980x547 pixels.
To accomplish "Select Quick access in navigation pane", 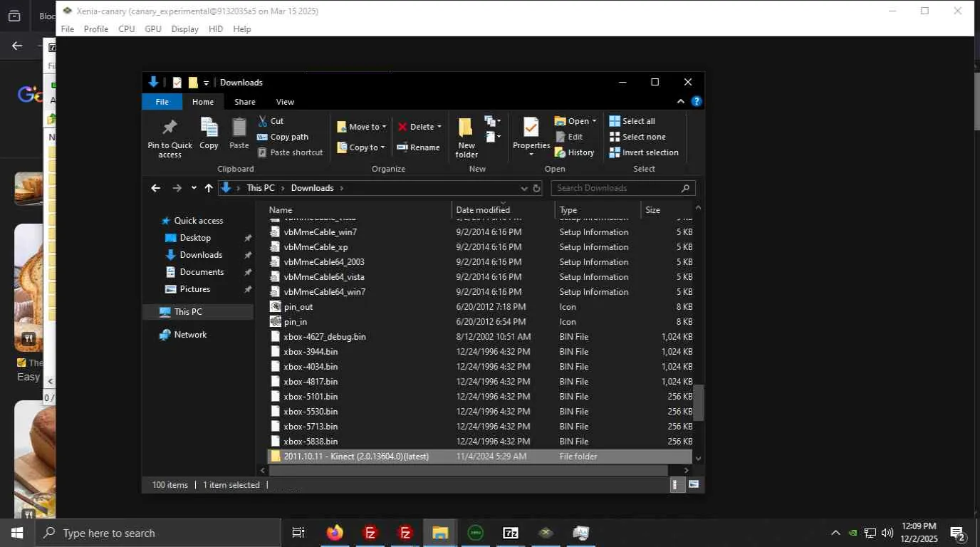I will click(x=199, y=221).
